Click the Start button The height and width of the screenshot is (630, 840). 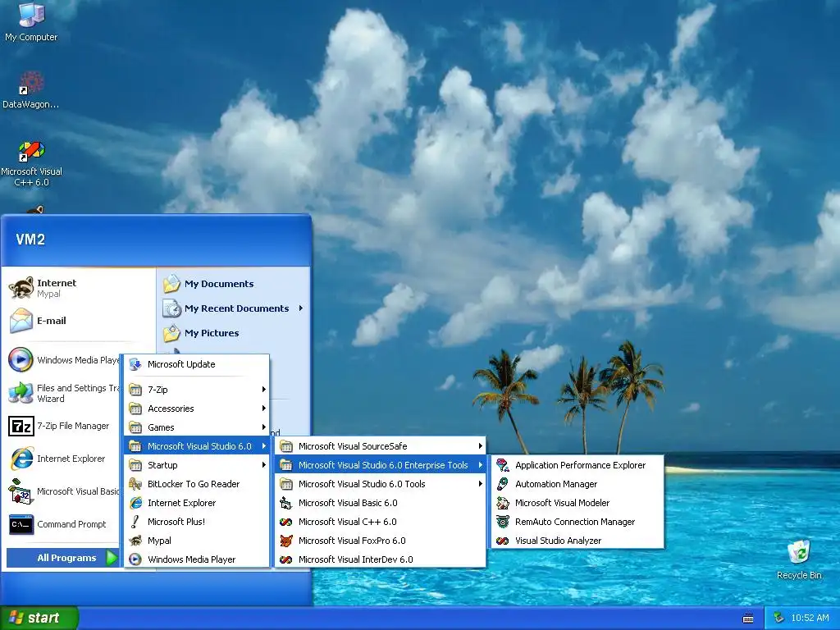[x=39, y=618]
